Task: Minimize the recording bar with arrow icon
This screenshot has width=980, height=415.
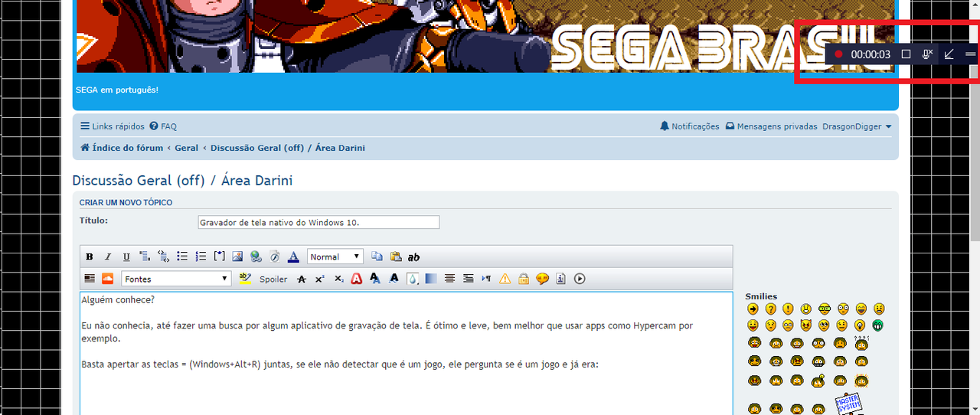Action: coord(949,54)
